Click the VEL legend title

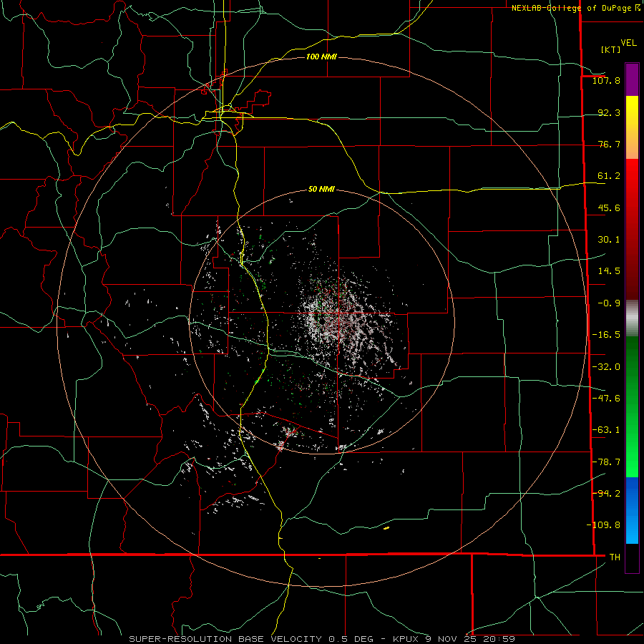tap(628, 43)
